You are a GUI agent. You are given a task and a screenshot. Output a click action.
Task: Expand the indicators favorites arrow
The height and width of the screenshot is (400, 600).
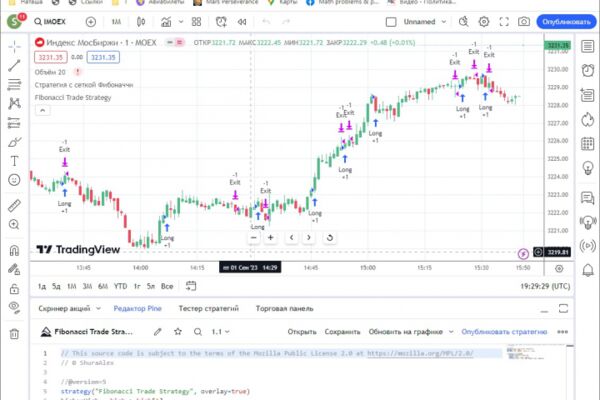click(181, 22)
